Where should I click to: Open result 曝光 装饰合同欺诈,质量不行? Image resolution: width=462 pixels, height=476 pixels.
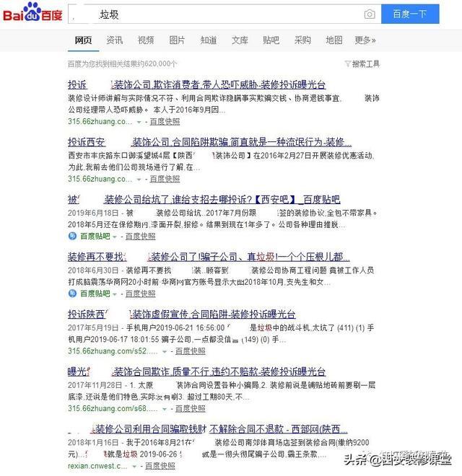pyautogui.click(x=196, y=371)
